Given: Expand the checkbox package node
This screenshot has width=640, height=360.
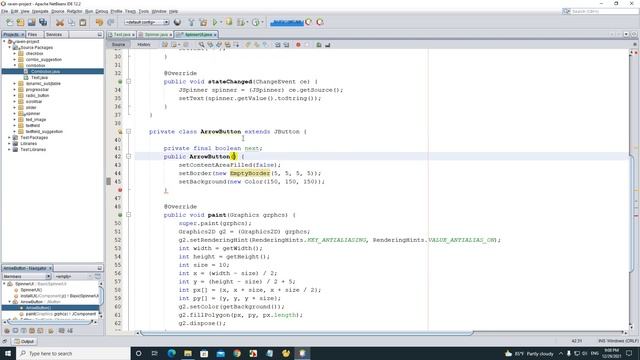Looking at the screenshot, I should (15, 53).
